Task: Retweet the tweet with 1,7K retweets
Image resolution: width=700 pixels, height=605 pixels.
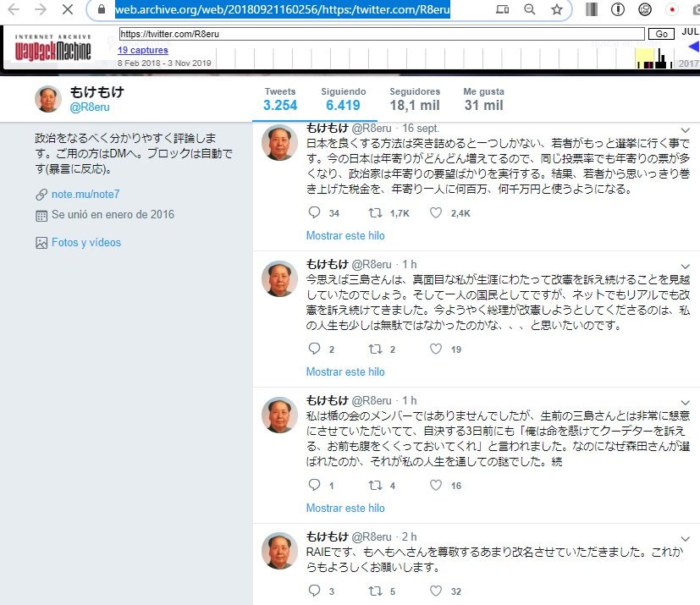Action: click(x=375, y=213)
